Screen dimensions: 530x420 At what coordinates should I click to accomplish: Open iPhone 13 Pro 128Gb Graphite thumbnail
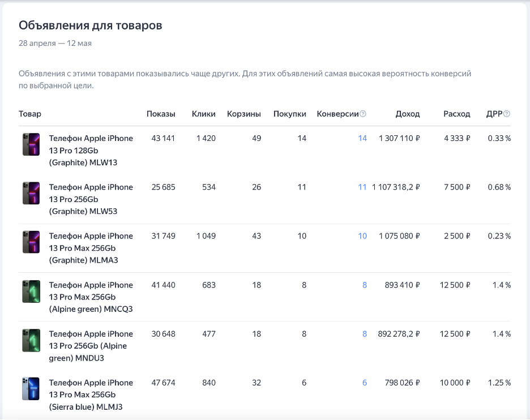[x=31, y=144]
